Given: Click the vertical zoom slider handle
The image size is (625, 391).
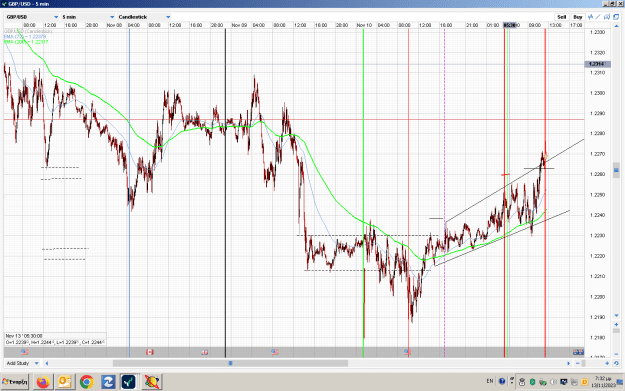Looking at the screenshot, I should point(616,330).
